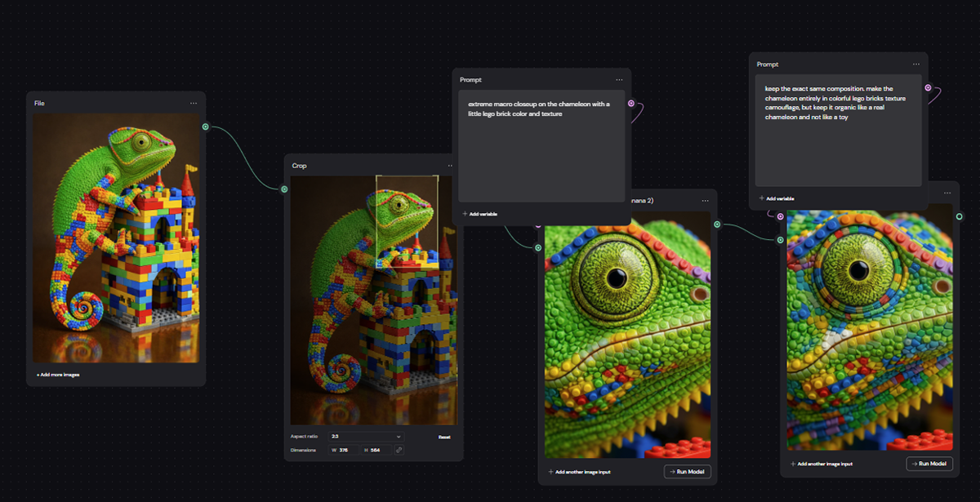Click the rightmost model node image input connector

(x=780, y=240)
